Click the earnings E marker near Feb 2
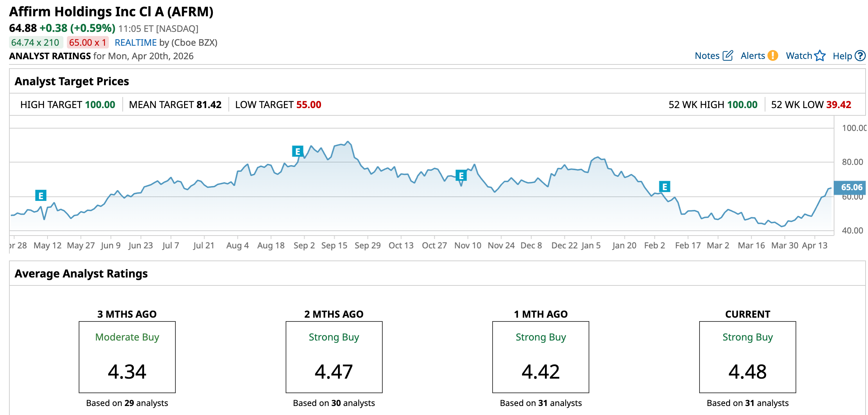Screen dimensions: 868x415 [x=665, y=187]
